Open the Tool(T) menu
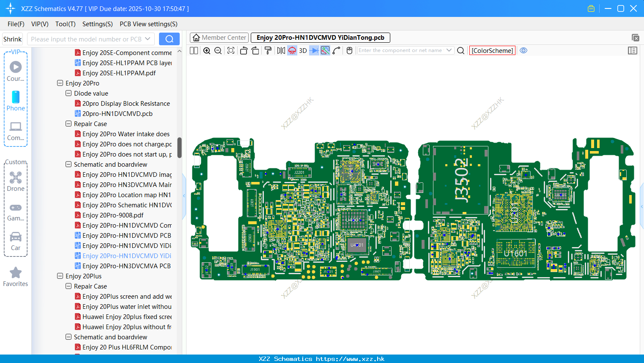Viewport: 644px width, 363px height. (x=66, y=24)
